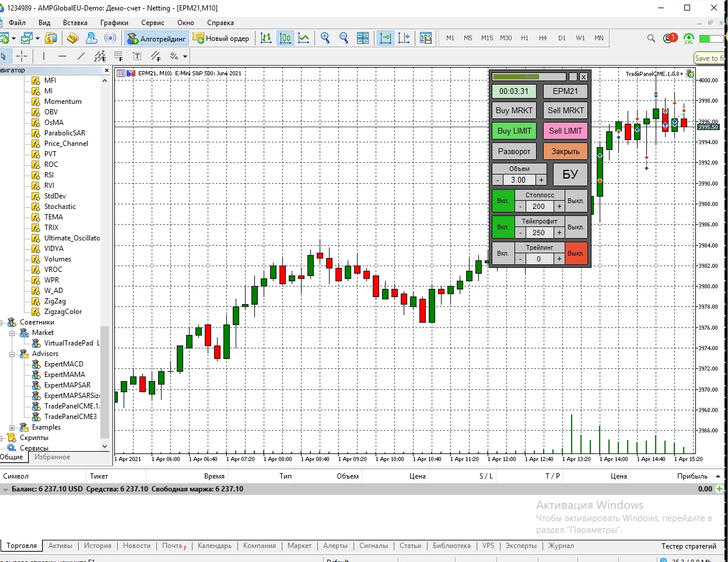Open search using magnifier icon

coord(651,39)
